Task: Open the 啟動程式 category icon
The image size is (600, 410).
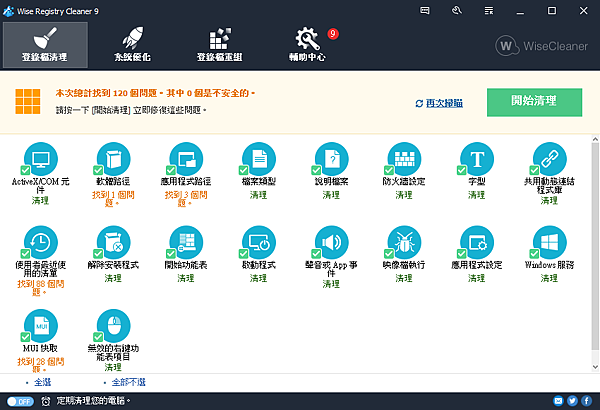Action: [259, 242]
